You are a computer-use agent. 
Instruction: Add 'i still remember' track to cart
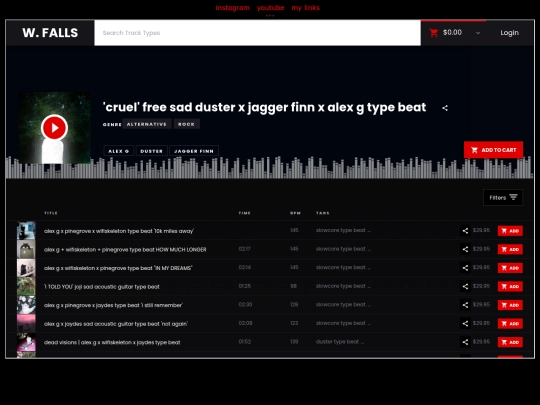510,305
